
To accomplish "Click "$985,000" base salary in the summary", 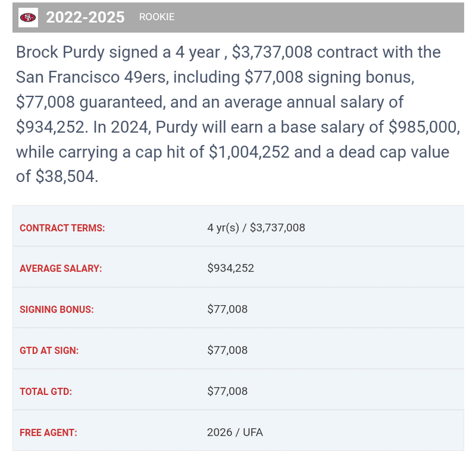I will point(424,127).
